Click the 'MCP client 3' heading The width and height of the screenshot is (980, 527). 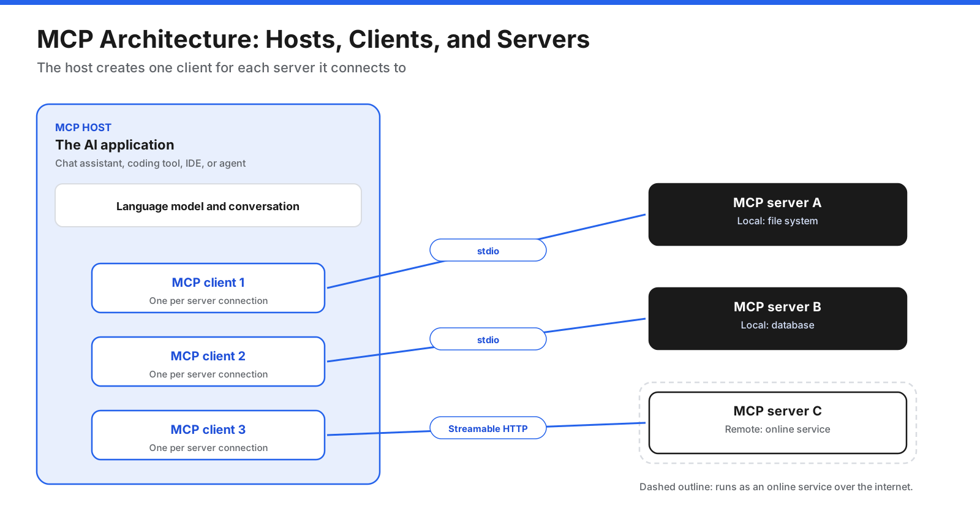tap(208, 430)
